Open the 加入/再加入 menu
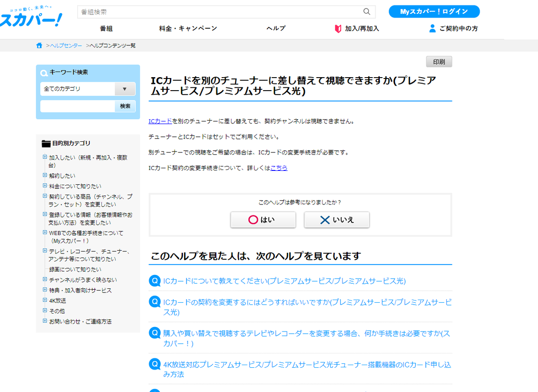Image resolution: width=538 pixels, height=392 pixels. click(x=362, y=28)
